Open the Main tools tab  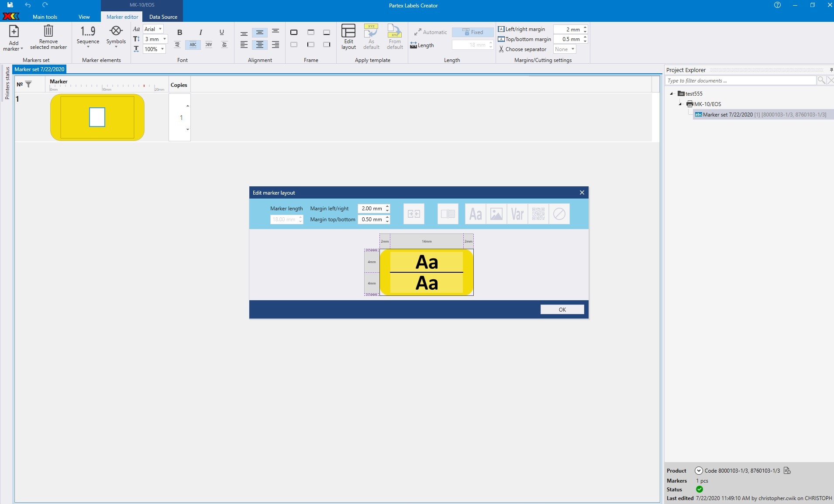[x=45, y=17]
